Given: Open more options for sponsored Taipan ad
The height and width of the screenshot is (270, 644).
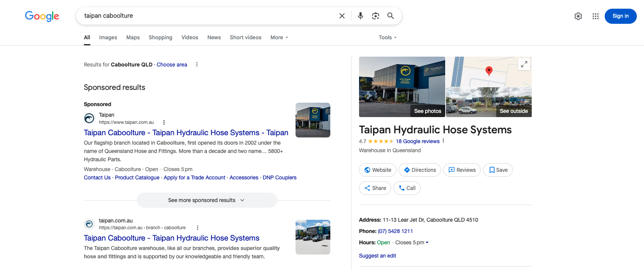Looking at the screenshot, I should click(x=164, y=122).
